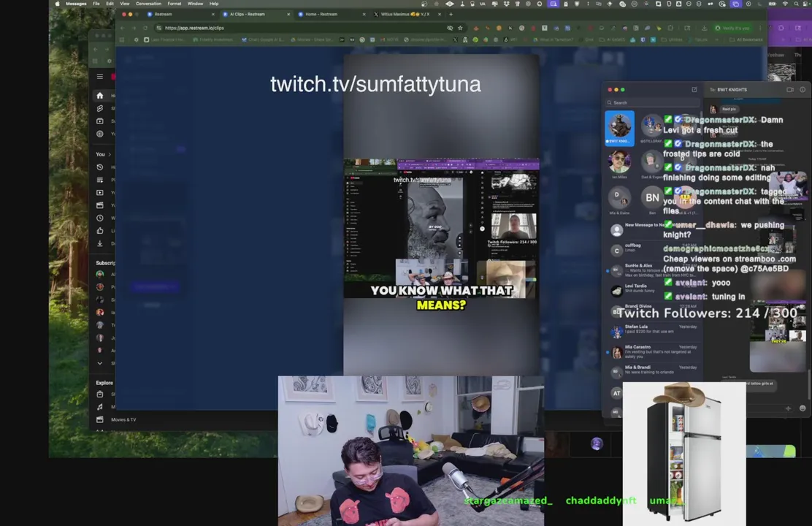Open the Apple menu

pyautogui.click(x=58, y=4)
